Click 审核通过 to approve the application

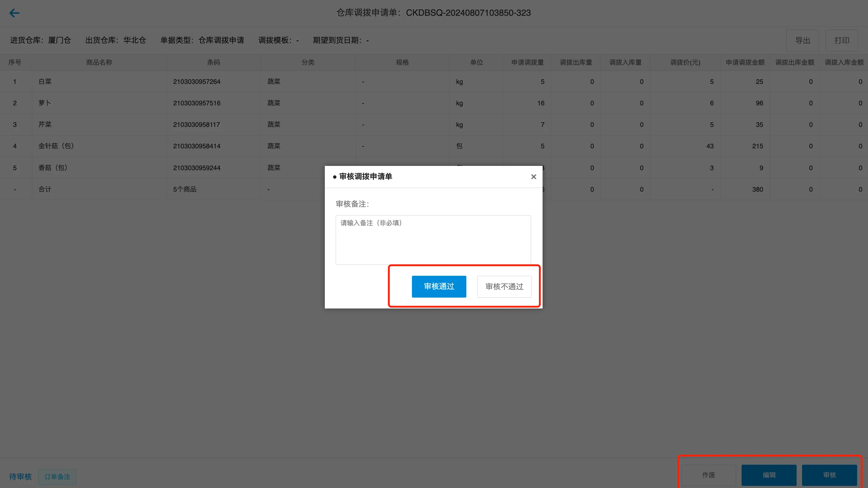439,286
